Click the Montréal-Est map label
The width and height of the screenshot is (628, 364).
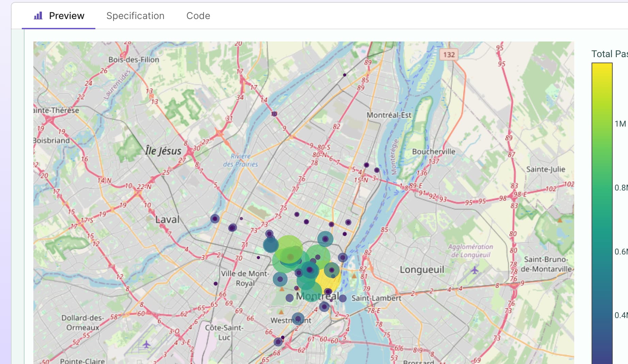(389, 115)
